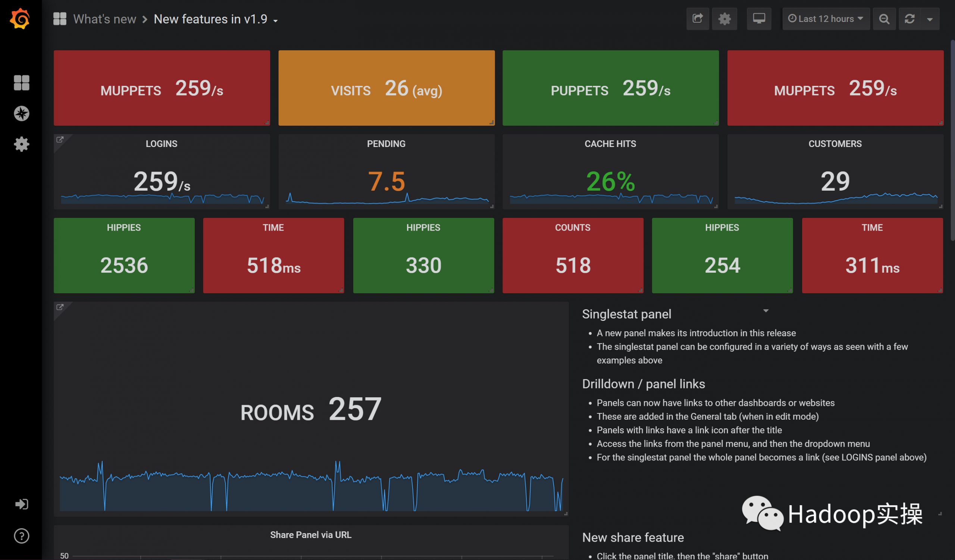Click the TIME 518ms panel title
This screenshot has height=560, width=955.
tap(273, 227)
